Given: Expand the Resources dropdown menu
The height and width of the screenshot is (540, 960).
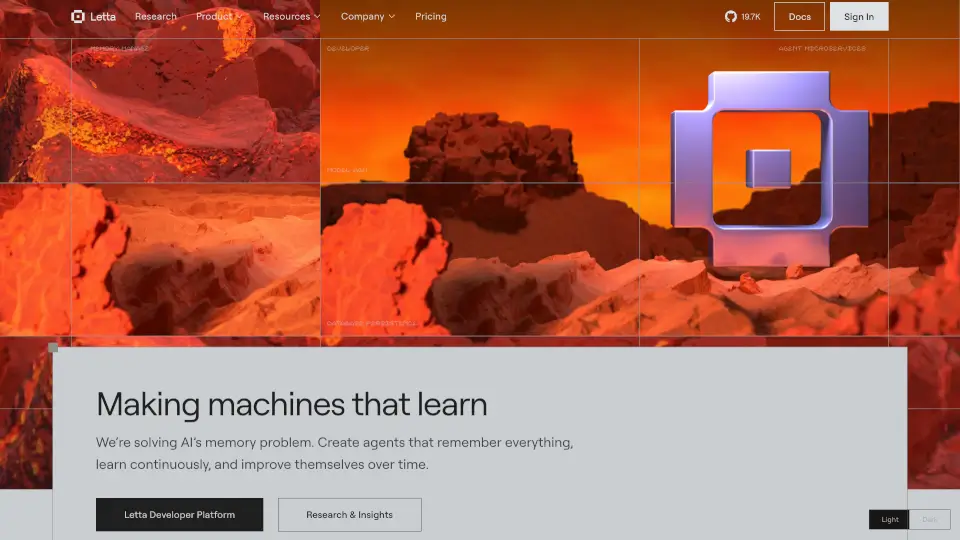Looking at the screenshot, I should pos(291,16).
